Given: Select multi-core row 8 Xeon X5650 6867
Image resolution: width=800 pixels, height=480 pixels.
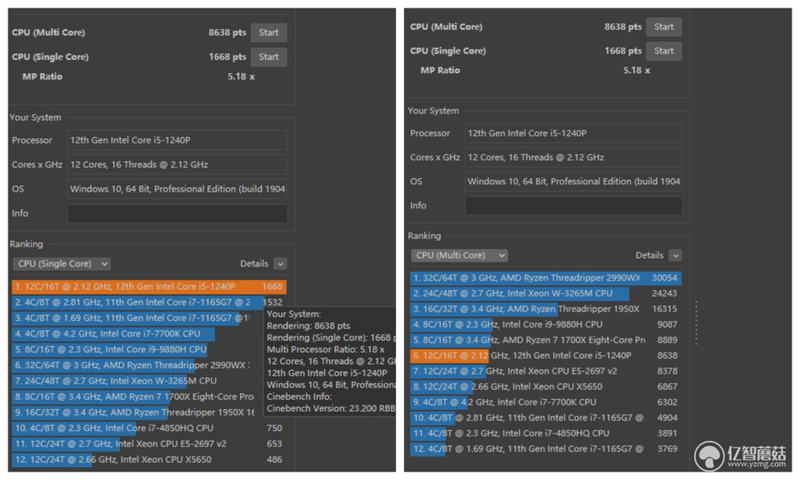Looking at the screenshot, I should coord(546,387).
